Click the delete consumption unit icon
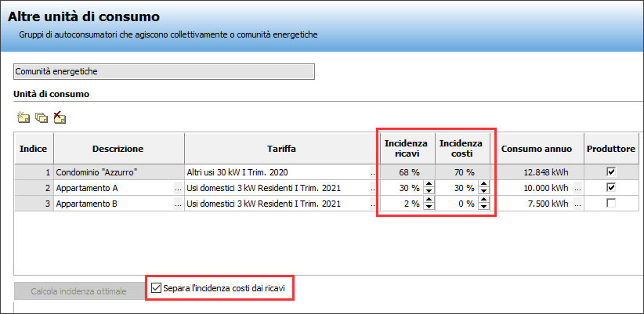 (x=60, y=118)
